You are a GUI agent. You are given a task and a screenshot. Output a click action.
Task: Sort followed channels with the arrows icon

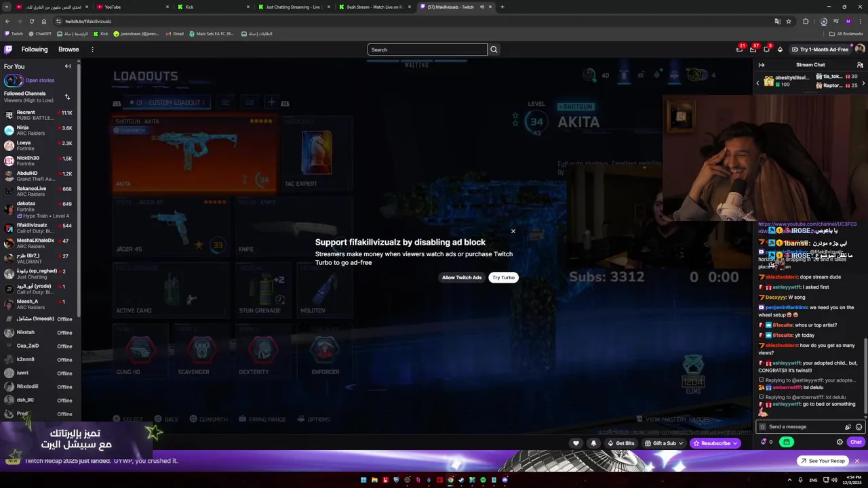(x=67, y=97)
